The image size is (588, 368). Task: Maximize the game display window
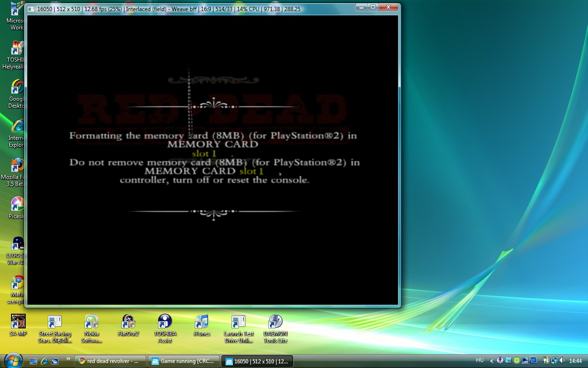[373, 7]
